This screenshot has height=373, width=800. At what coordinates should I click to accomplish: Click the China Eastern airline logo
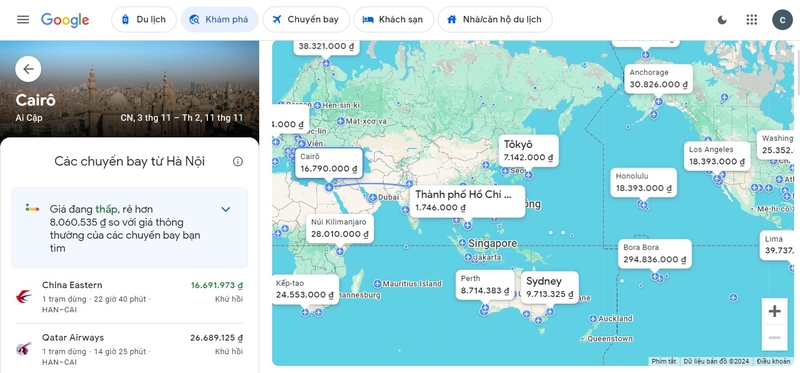23,296
